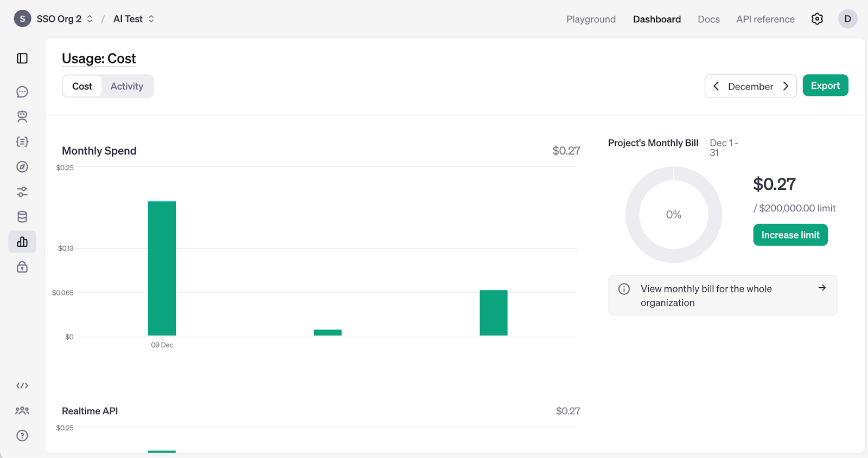
Task: Open the Fine-tuning sliders icon
Action: coord(22,192)
